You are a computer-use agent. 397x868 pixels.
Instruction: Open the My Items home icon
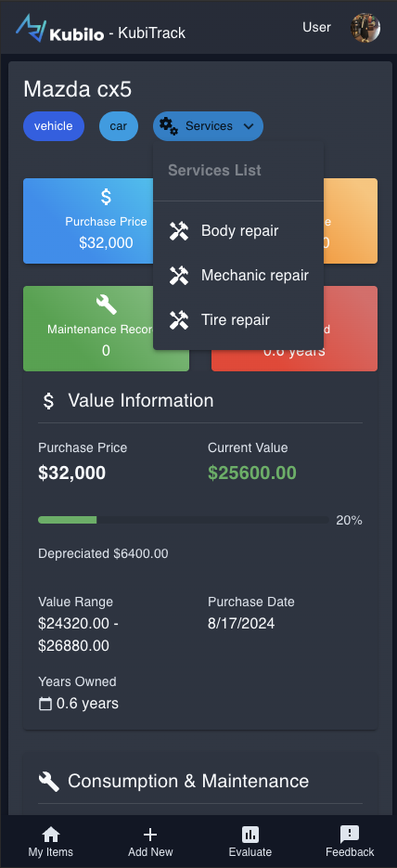51,835
